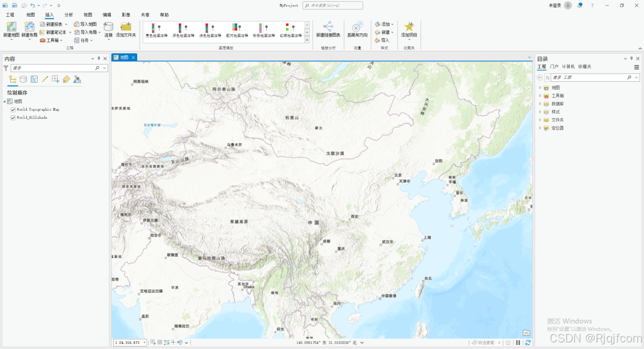Open the 分析 (Analysis) ribbon tab
The image size is (644, 349).
click(69, 15)
